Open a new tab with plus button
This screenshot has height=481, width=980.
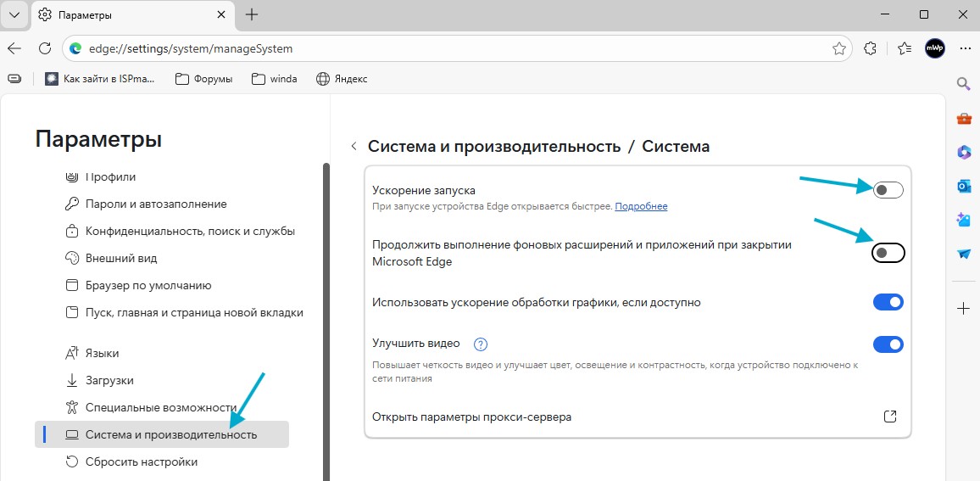252,15
